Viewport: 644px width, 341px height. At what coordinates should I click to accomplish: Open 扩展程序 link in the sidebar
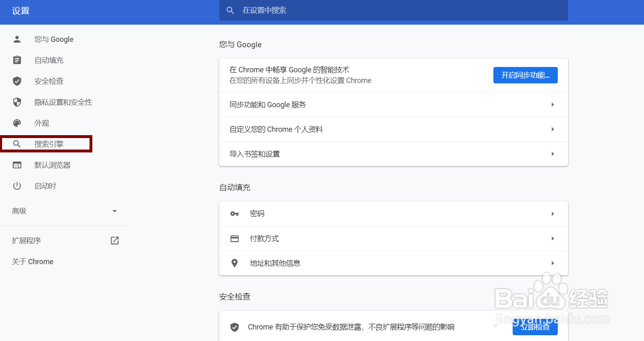click(26, 240)
